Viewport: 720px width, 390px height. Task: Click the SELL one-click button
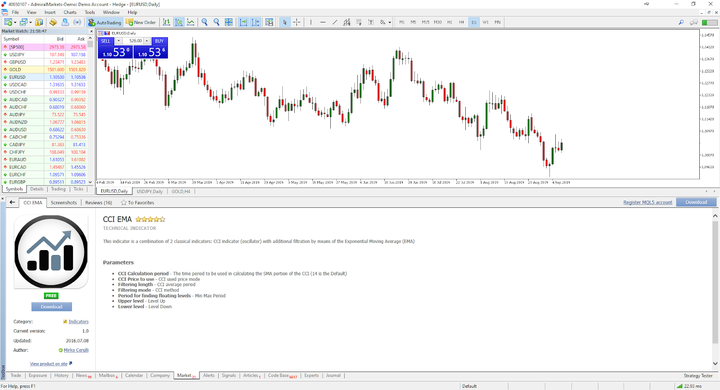tap(106, 41)
